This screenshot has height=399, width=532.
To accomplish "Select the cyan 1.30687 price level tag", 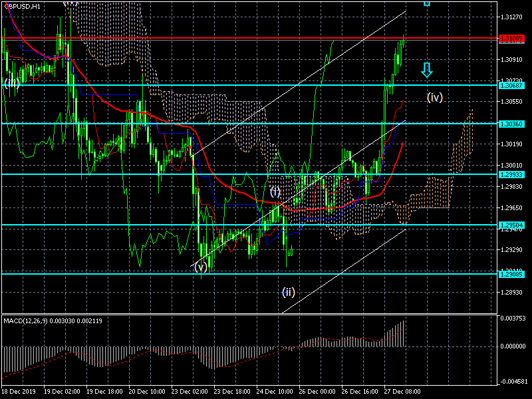I will coord(511,86).
